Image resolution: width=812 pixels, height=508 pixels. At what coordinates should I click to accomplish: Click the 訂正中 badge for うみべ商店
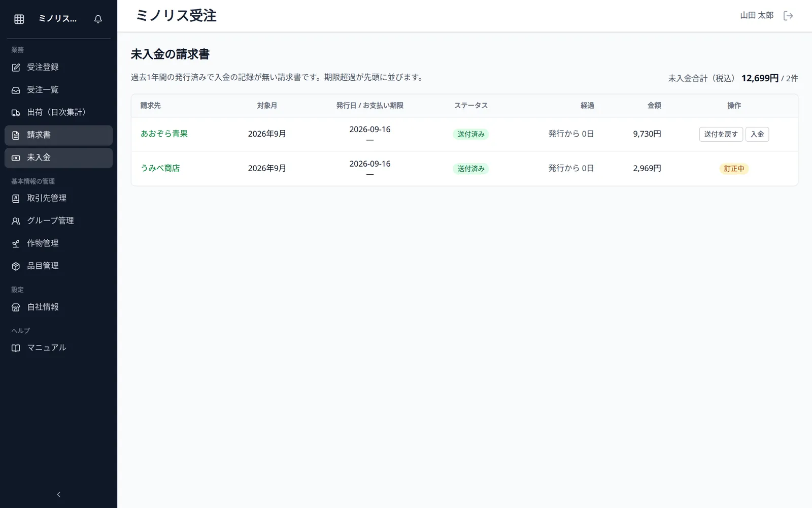pyautogui.click(x=734, y=169)
